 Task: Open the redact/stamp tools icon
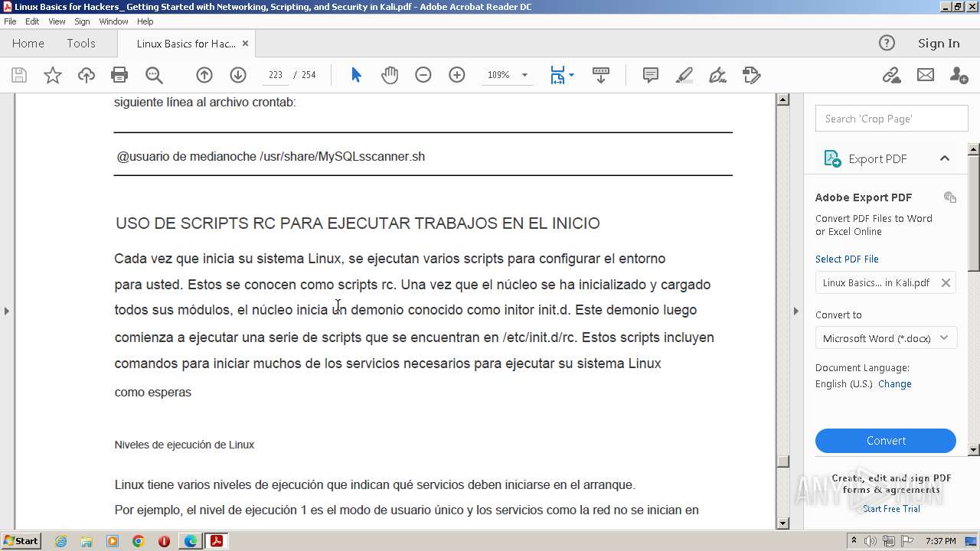tap(751, 75)
